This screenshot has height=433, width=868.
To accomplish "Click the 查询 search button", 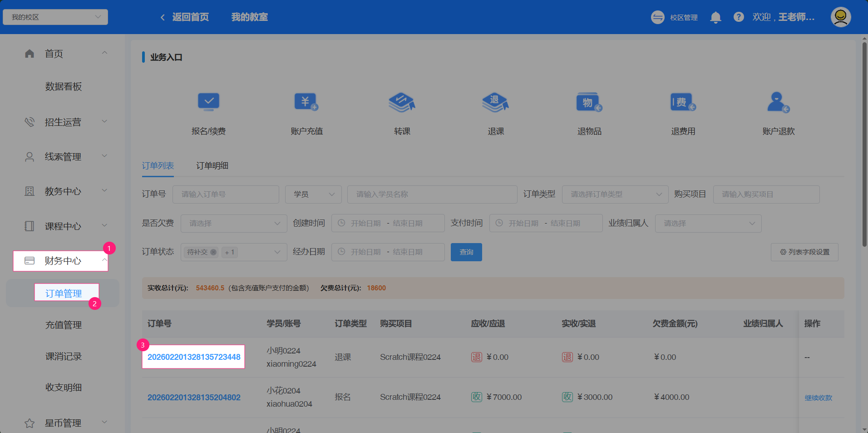I will 466,252.
